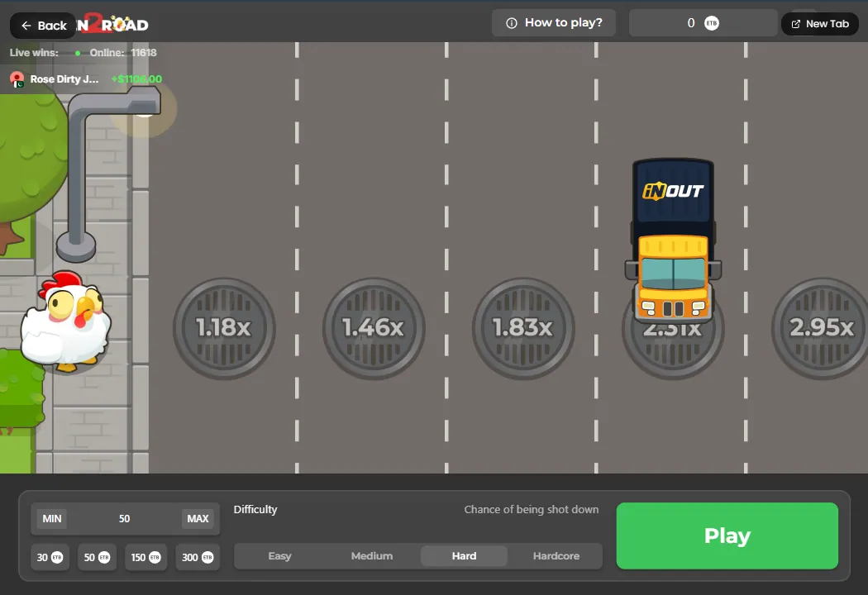This screenshot has height=595, width=868.
Task: Set bet to maximum with MAX
Action: pyautogui.click(x=198, y=519)
